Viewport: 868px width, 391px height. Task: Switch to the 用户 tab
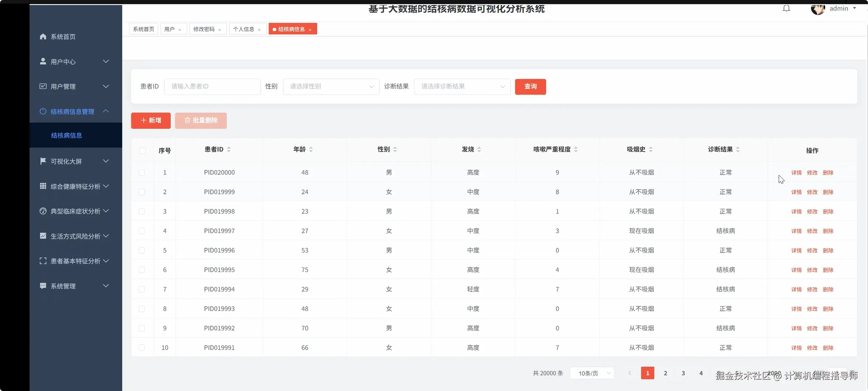click(169, 28)
